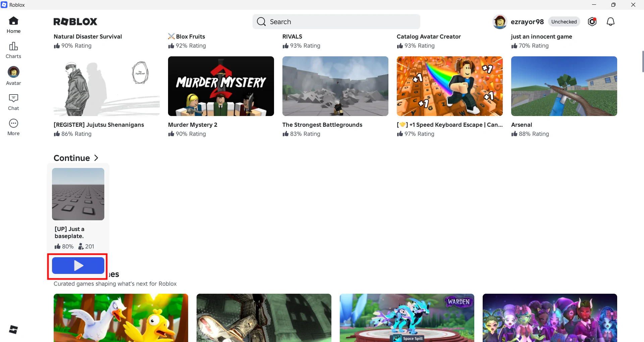Open the Avatar sidebar icon
Viewport: 644px width, 342px height.
[13, 76]
